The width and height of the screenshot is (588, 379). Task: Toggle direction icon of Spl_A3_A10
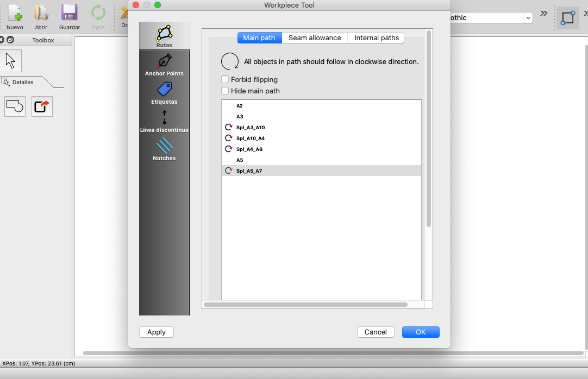click(x=229, y=128)
